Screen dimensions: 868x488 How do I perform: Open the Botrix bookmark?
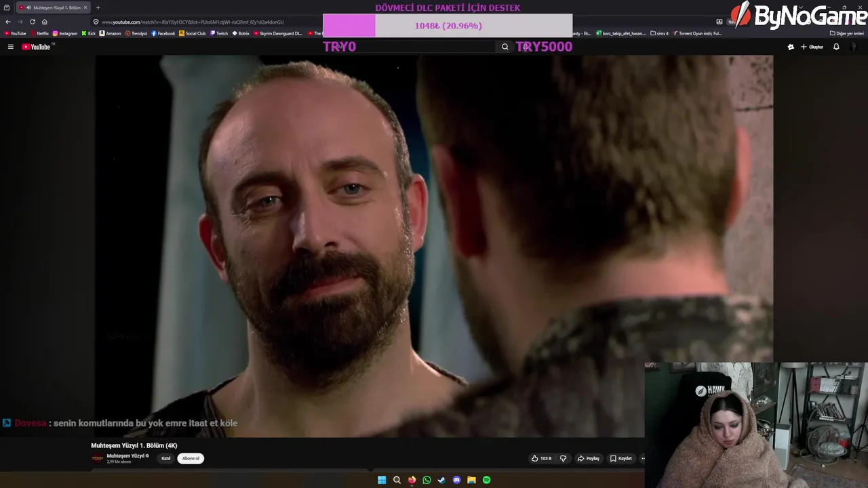[x=241, y=33]
